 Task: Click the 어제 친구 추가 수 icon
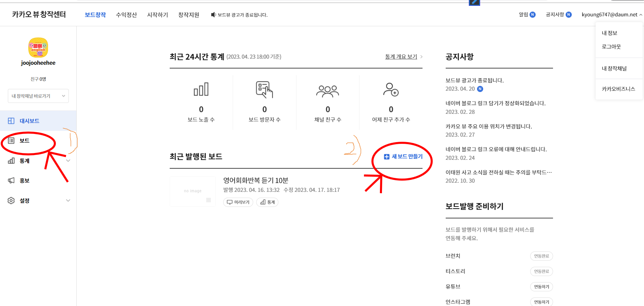(x=391, y=90)
